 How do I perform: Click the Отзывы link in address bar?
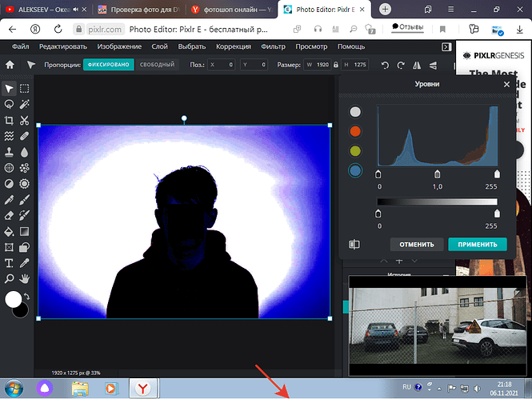tap(408, 26)
